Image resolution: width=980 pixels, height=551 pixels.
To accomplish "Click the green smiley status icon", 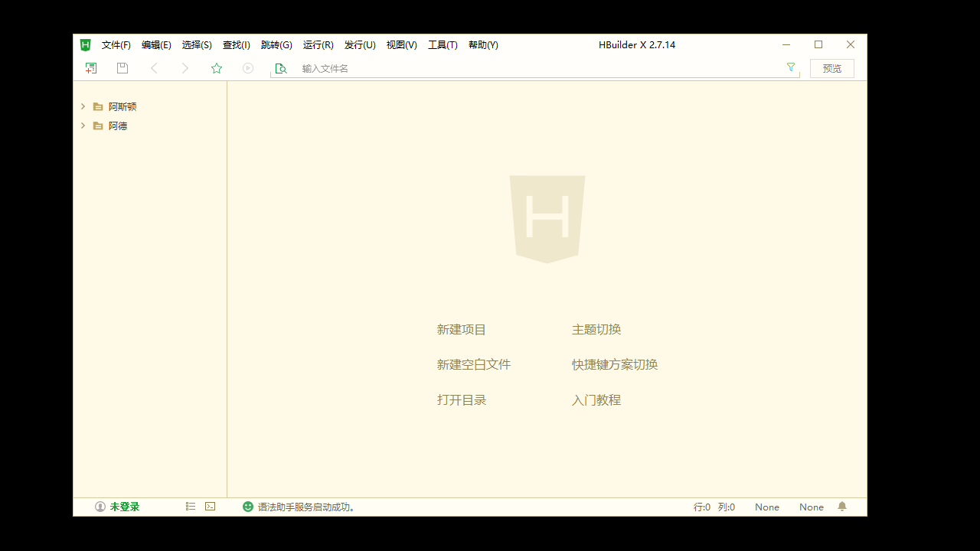I will pos(248,507).
